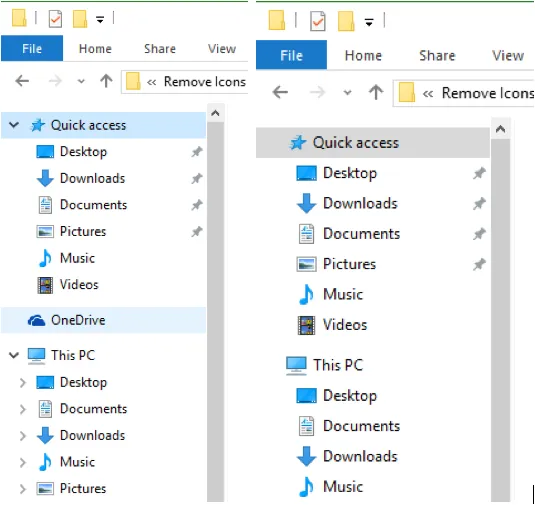535x505 pixels.
Task: Expand Desktop under This PC, left window
Action: (23, 383)
